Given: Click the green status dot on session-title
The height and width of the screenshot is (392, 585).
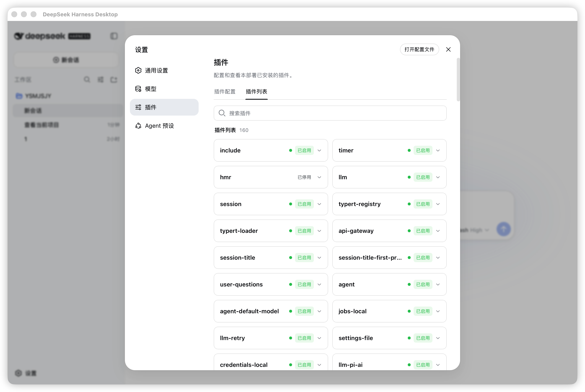Looking at the screenshot, I should (x=290, y=258).
